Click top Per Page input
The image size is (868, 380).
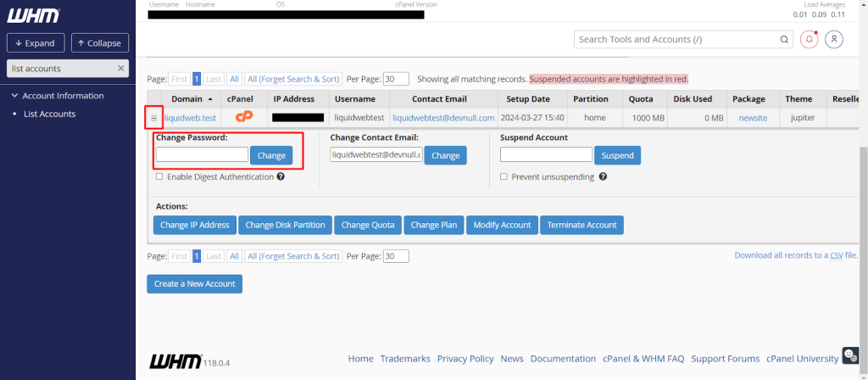click(x=396, y=79)
